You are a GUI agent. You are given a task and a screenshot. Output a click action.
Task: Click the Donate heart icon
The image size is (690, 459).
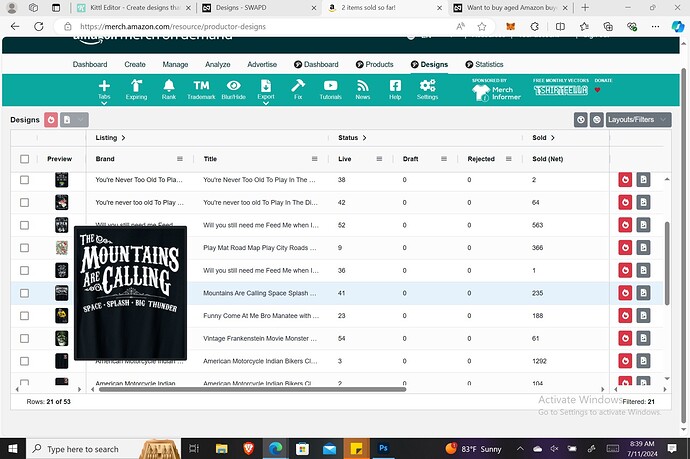pyautogui.click(x=597, y=90)
